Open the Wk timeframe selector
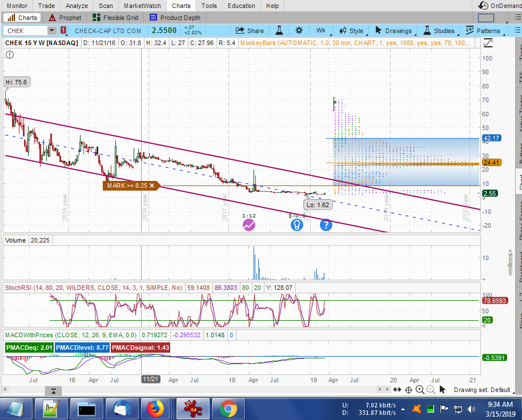This screenshot has height=420, width=522. tap(320, 30)
